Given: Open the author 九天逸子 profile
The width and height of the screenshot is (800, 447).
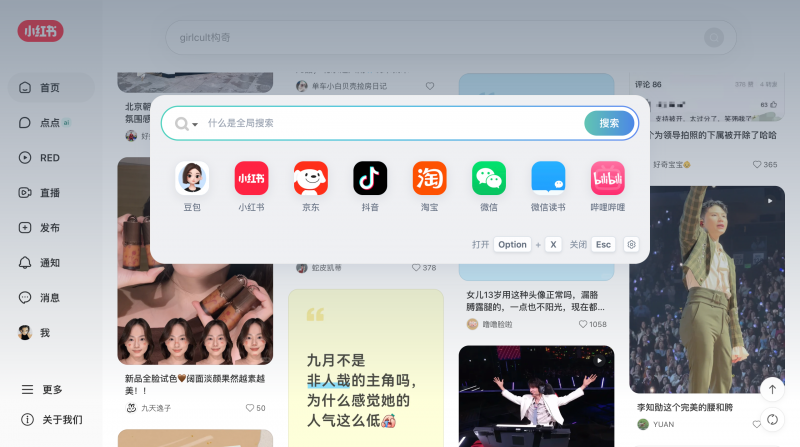Looking at the screenshot, I should coord(148,408).
